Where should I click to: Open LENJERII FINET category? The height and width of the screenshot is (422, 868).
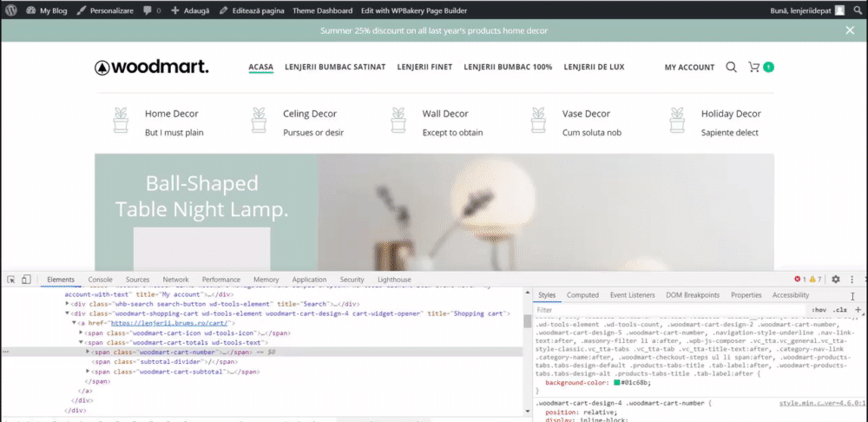tap(424, 67)
